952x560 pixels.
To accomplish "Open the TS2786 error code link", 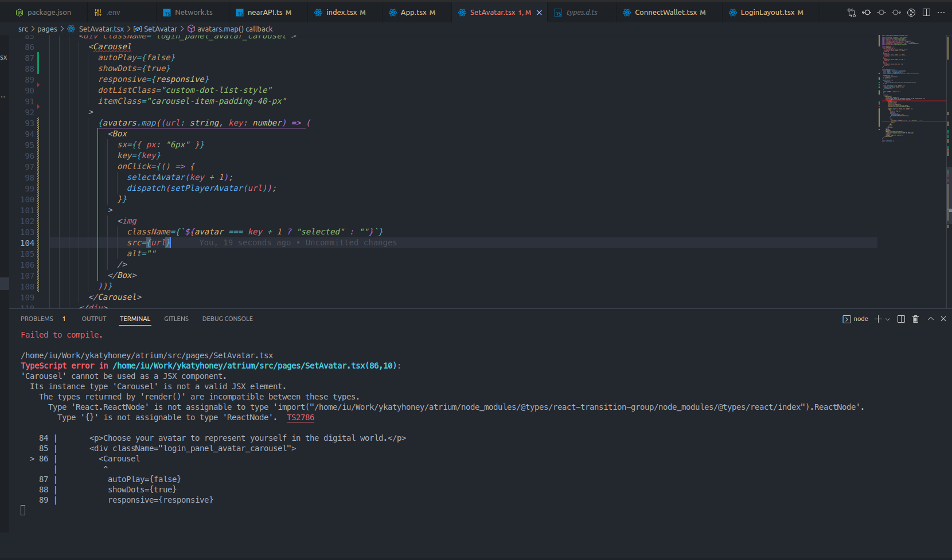I will pyautogui.click(x=300, y=417).
